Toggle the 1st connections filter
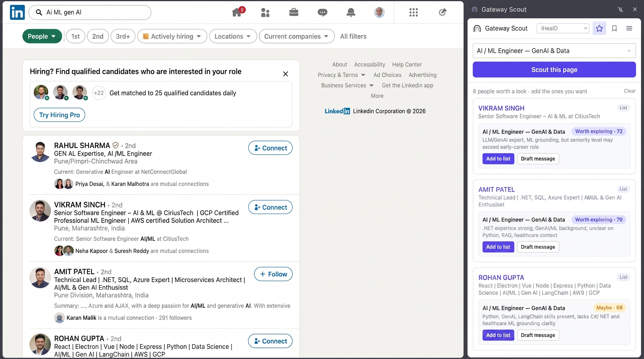Viewport: 644px width, 359px height. click(76, 36)
